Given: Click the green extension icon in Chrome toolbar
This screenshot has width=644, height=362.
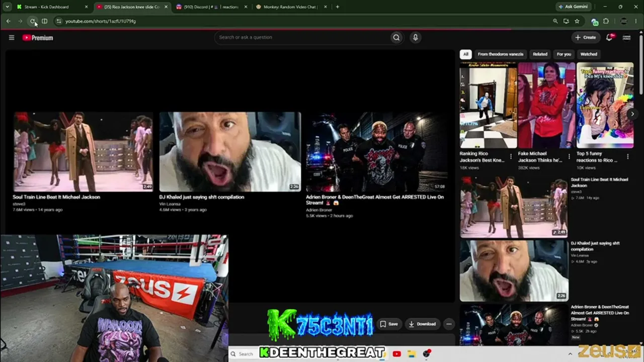Looking at the screenshot, I should (x=595, y=22).
